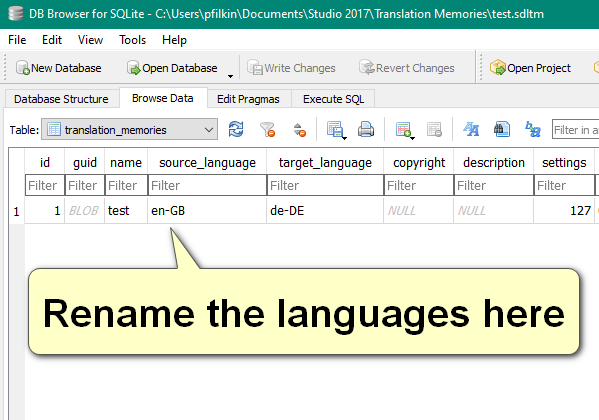This screenshot has width=599, height=420.
Task: Select row header number 1
Action: (16, 211)
